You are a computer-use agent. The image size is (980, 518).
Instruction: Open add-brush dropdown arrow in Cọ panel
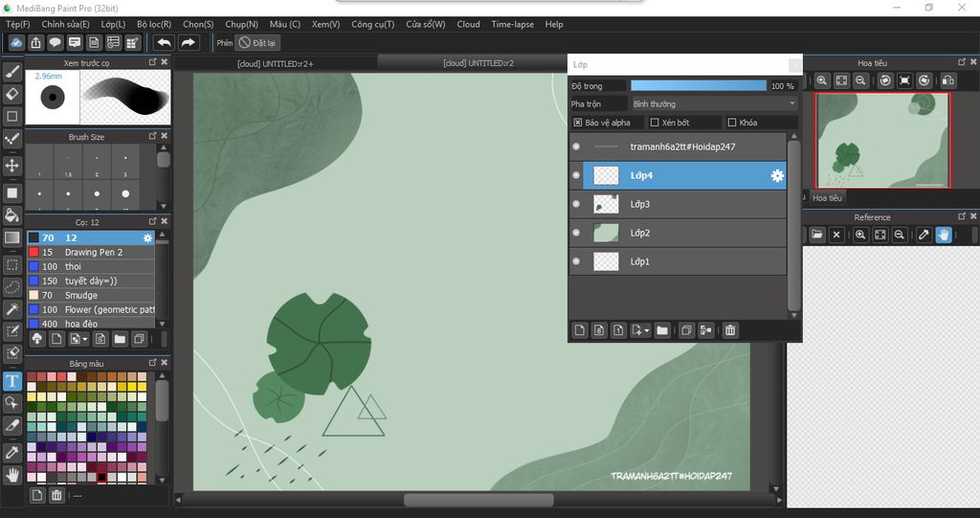click(85, 340)
